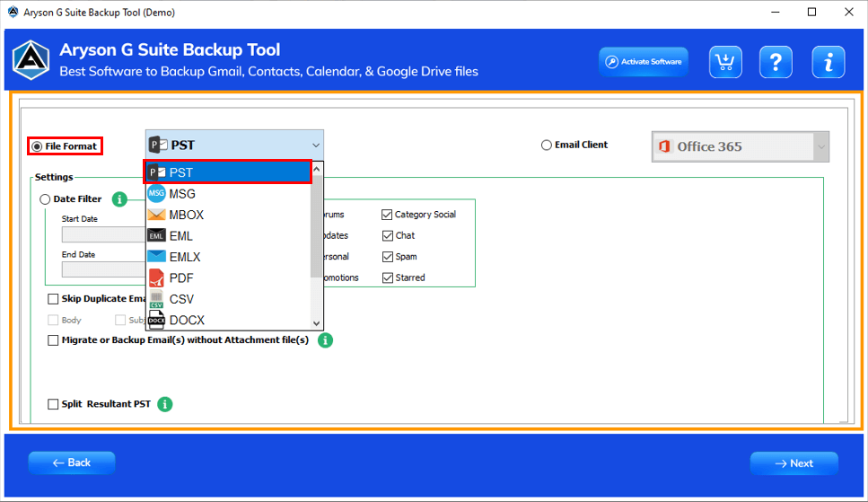Image resolution: width=868 pixels, height=502 pixels.
Task: Click the format list scroll down arrow
Action: pyautogui.click(x=317, y=323)
